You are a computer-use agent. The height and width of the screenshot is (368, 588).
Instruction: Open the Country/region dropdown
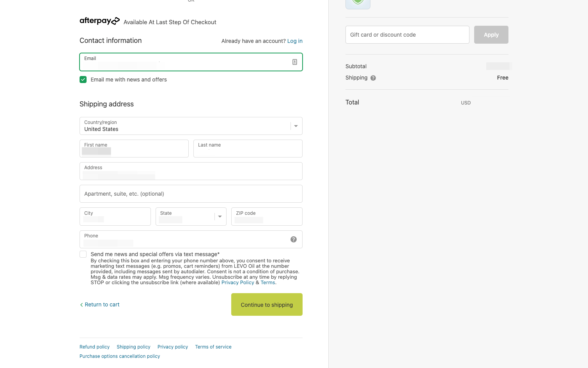point(191,126)
